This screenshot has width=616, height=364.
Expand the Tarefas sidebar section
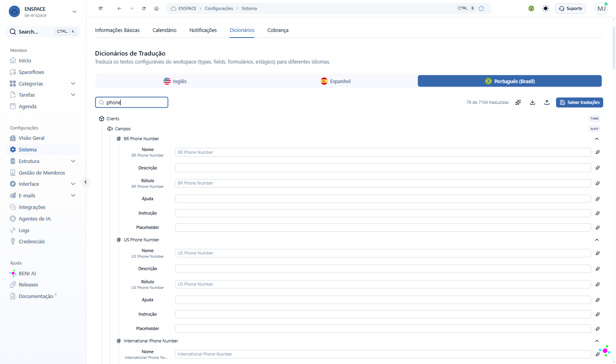(73, 95)
